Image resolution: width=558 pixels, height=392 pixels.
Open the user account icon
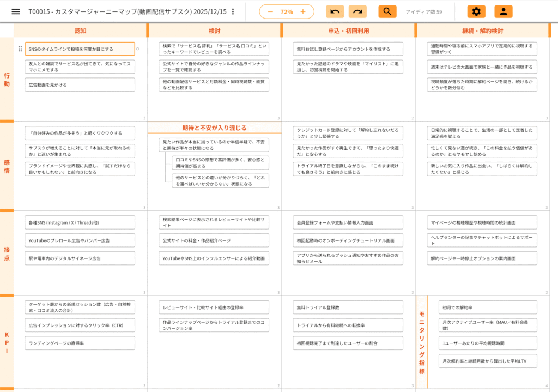(x=503, y=11)
